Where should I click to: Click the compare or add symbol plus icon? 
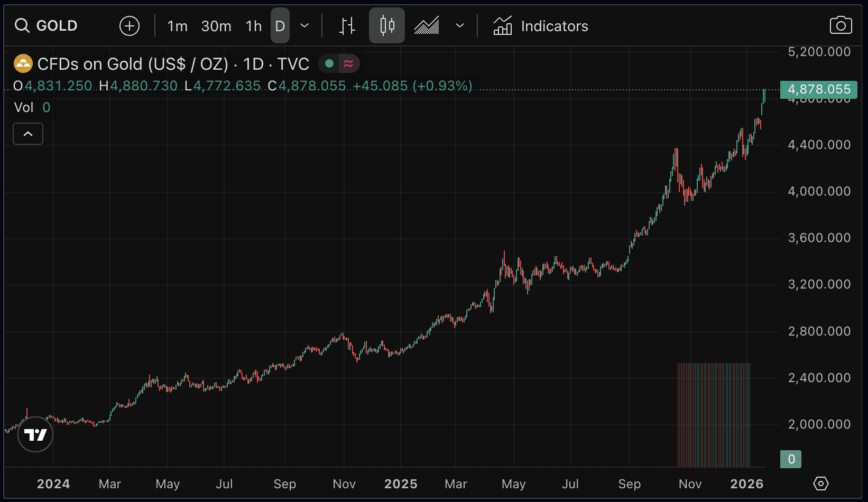(130, 25)
